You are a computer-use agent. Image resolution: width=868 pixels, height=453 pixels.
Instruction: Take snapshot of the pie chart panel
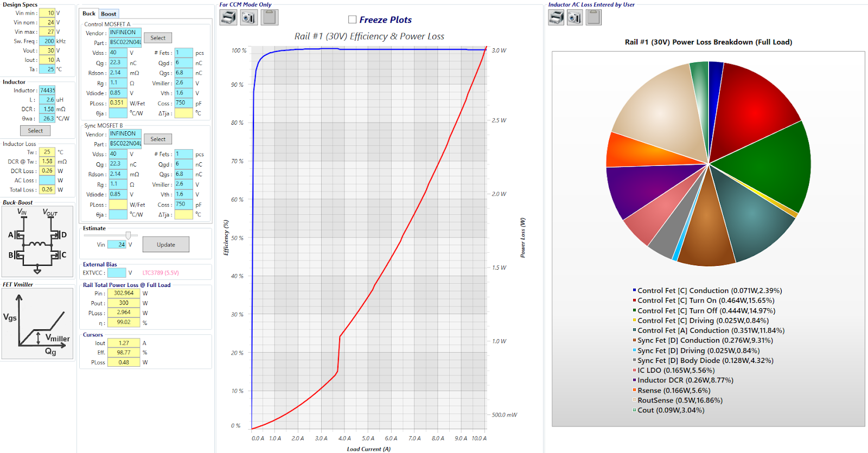[x=575, y=17]
